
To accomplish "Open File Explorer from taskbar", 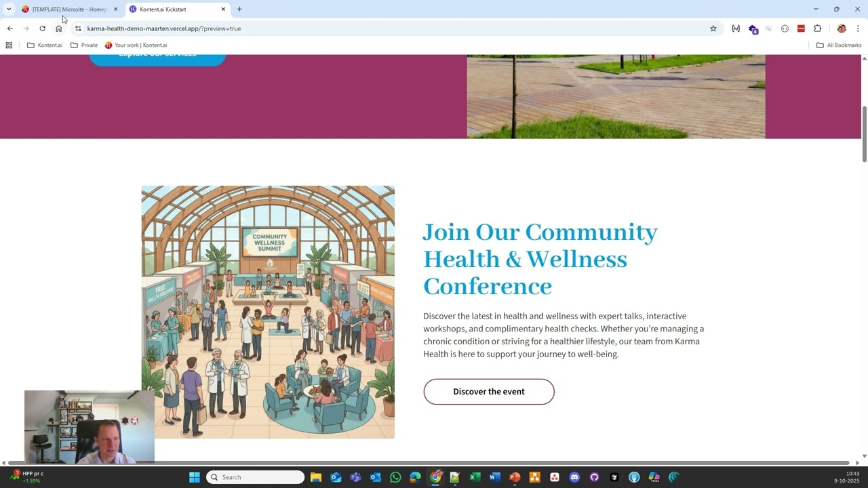I will [x=316, y=477].
